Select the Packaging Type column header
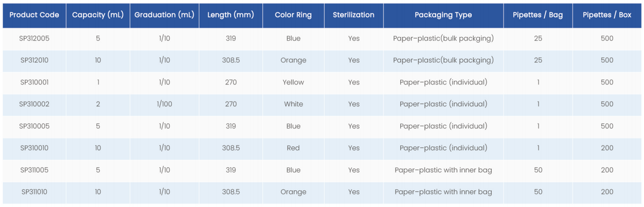Image resolution: width=644 pixels, height=207 pixels. [x=443, y=15]
